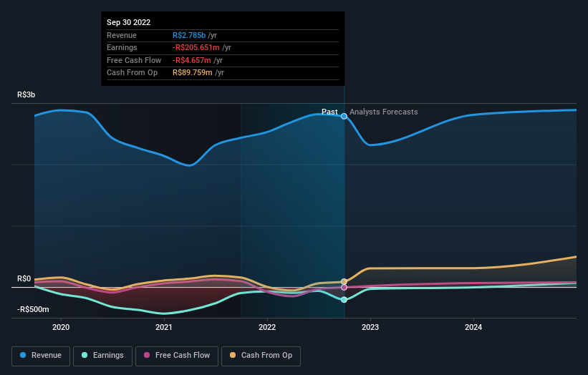
Task: Click the Analysts Forecasts label
Action: click(384, 112)
